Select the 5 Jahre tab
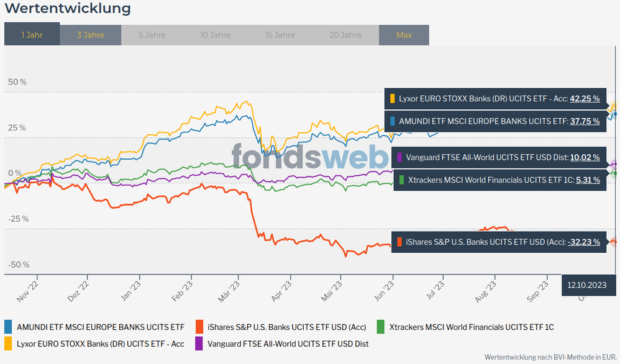Viewport: 620px width, 364px height. pos(152,35)
